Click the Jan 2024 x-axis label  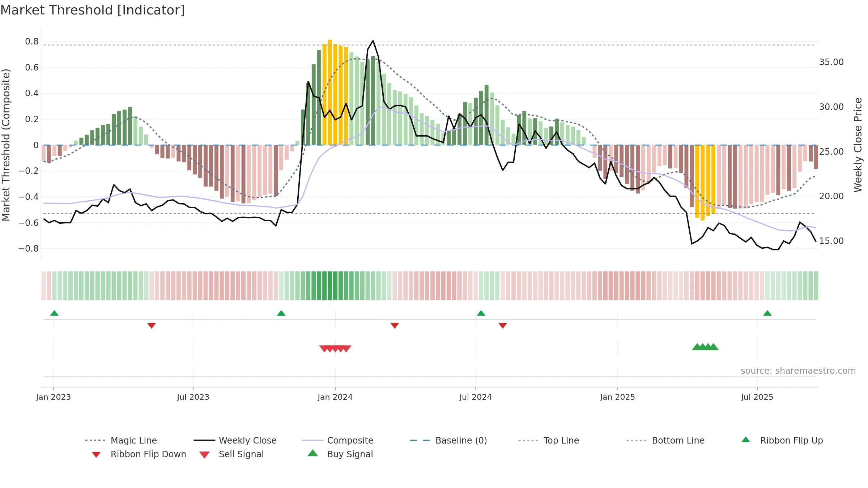pyautogui.click(x=335, y=397)
